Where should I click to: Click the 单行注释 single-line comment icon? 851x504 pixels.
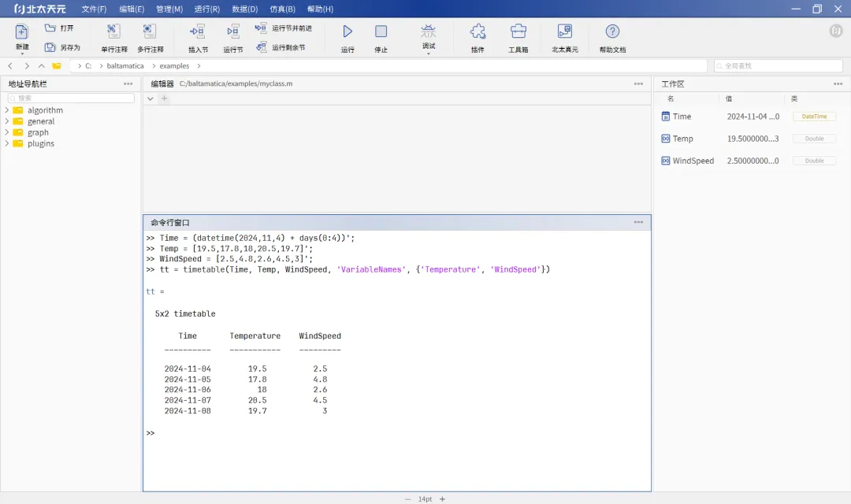tap(113, 31)
